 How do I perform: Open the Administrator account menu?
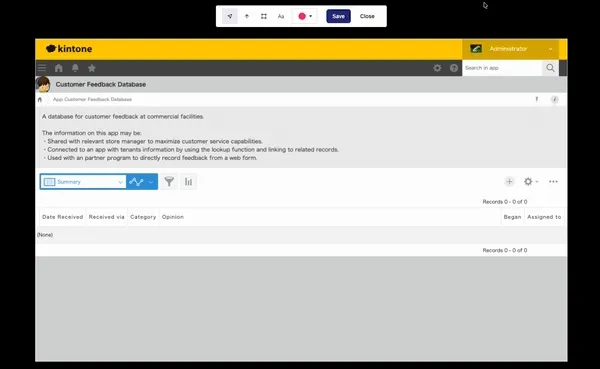(510, 49)
